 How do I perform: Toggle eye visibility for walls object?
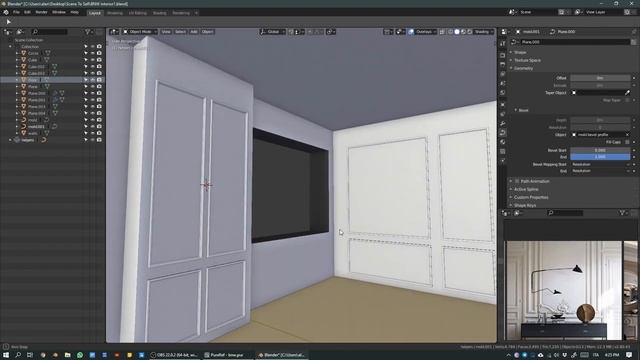tap(93, 133)
